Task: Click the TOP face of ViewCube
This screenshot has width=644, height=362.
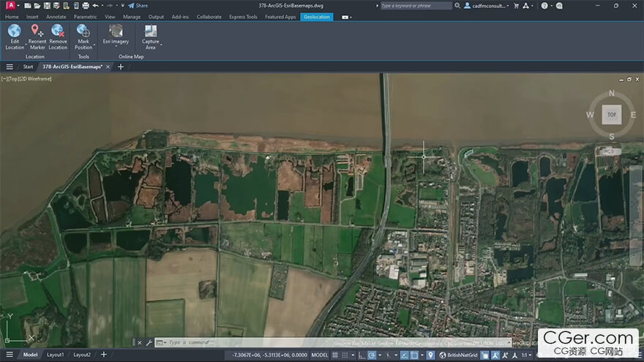Action: pyautogui.click(x=612, y=115)
